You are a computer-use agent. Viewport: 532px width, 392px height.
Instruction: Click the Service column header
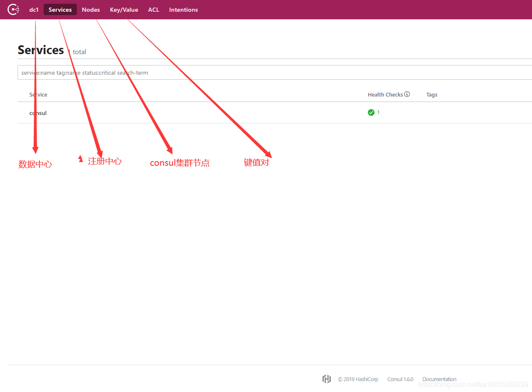click(38, 95)
